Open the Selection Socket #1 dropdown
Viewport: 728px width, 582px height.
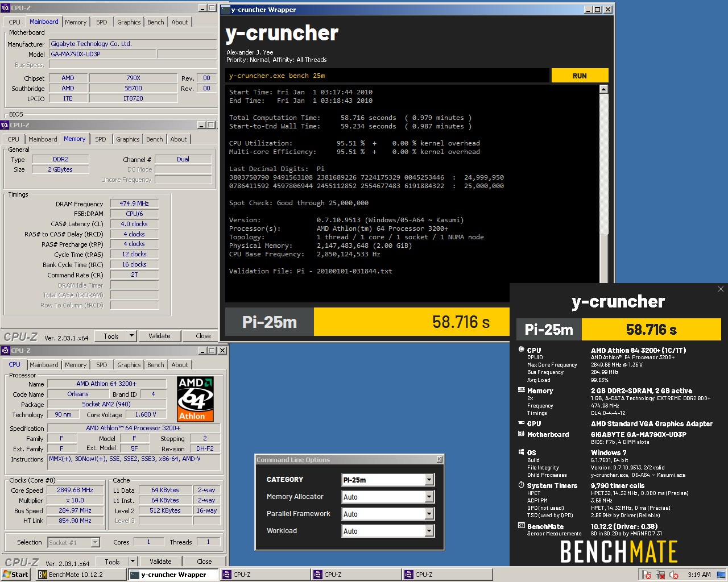[x=95, y=542]
